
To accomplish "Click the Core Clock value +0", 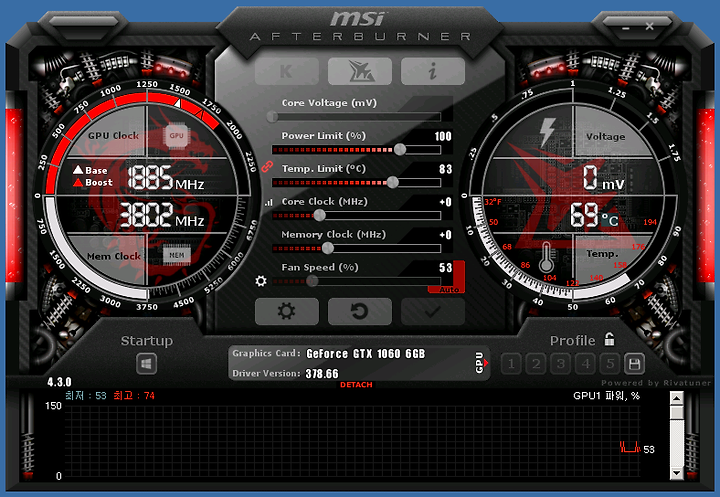I will pyautogui.click(x=445, y=202).
